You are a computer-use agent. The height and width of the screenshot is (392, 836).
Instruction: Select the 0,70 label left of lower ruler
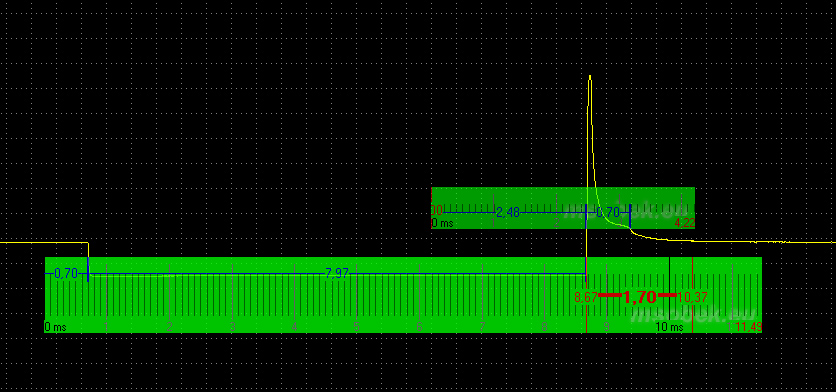click(66, 274)
